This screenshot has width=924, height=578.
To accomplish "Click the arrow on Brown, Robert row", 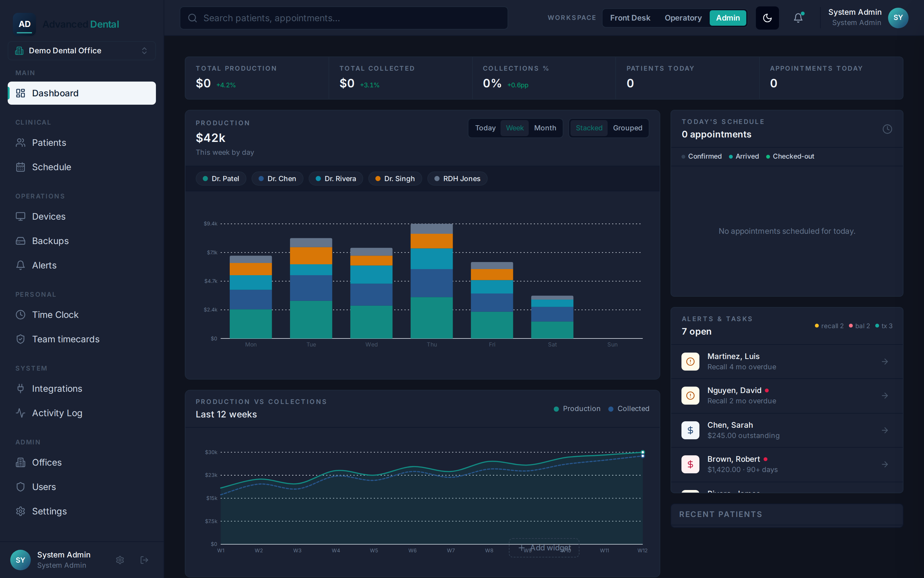I will pyautogui.click(x=885, y=464).
